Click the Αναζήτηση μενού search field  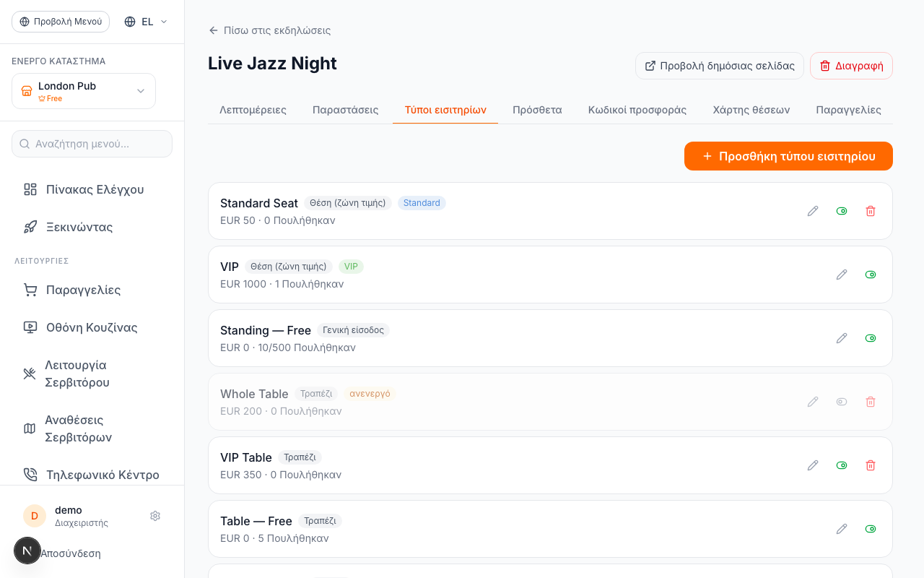pos(92,144)
